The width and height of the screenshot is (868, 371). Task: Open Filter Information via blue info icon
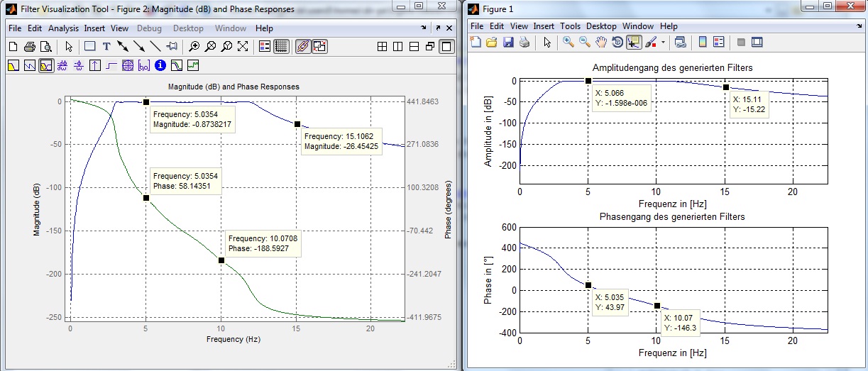(160, 65)
